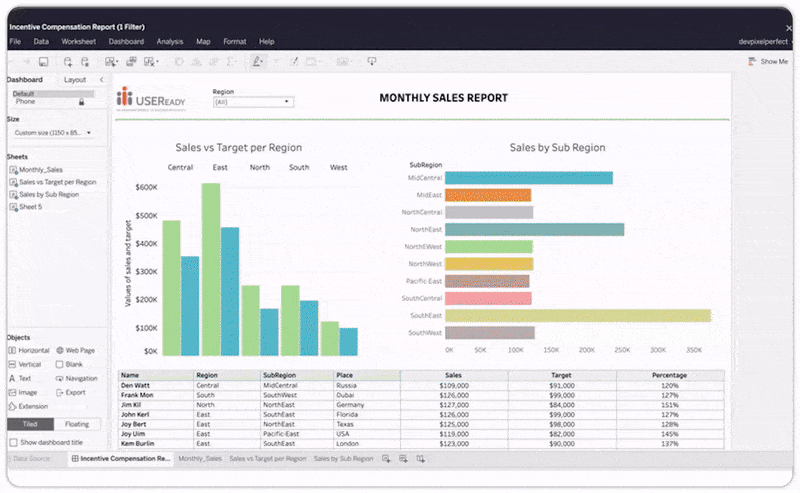Click the new worksheet icon in tab bar
Screen dimensions: 800x493
pos(385,458)
